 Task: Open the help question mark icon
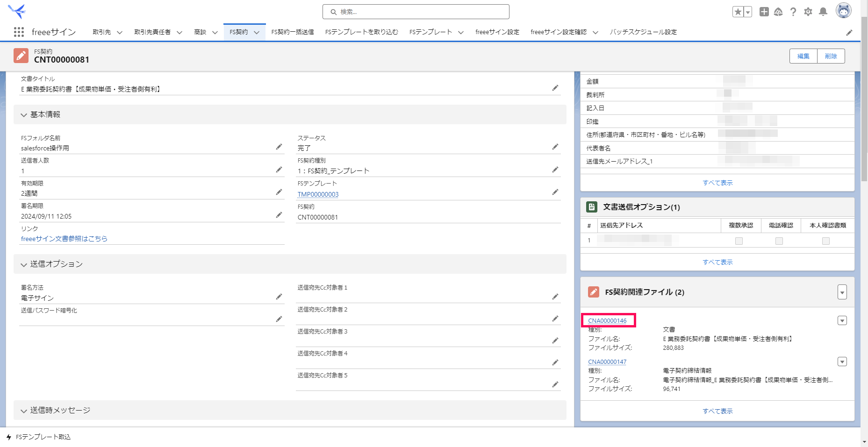click(793, 12)
